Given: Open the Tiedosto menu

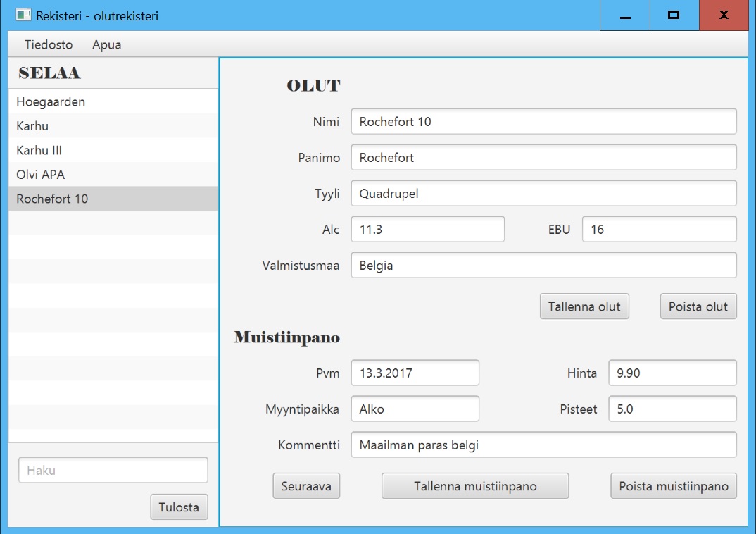Looking at the screenshot, I should tap(49, 45).
